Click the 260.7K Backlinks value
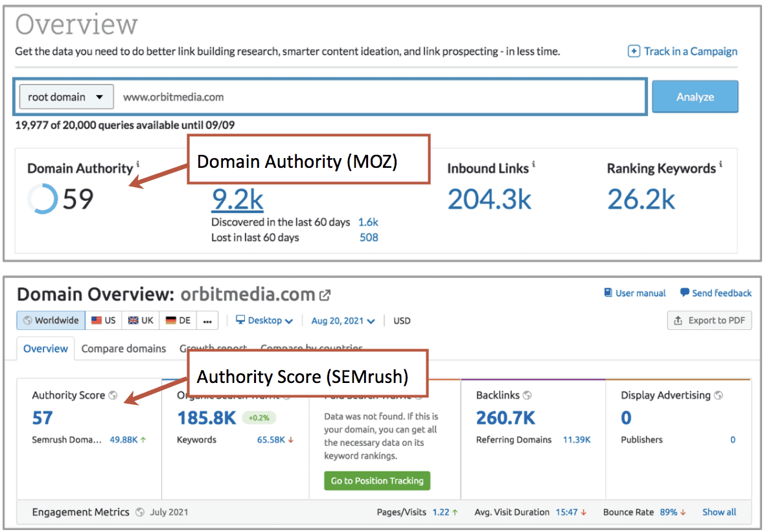The height and width of the screenshot is (532, 764). [x=505, y=417]
